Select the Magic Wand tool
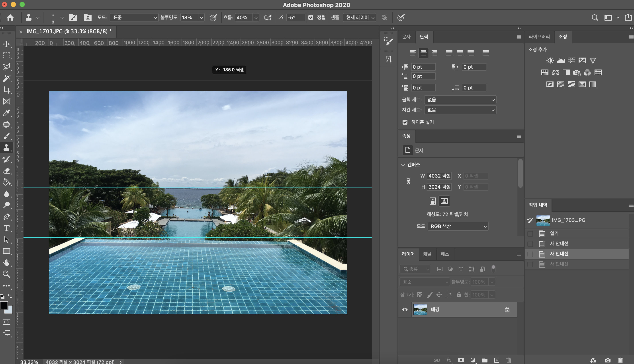This screenshot has height=364, width=634. 6,78
